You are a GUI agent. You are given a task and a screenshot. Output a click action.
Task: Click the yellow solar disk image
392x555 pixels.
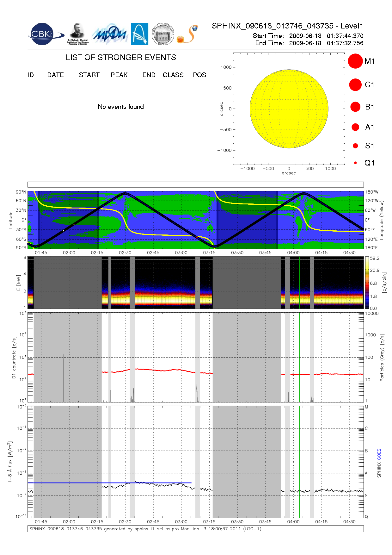click(x=289, y=109)
